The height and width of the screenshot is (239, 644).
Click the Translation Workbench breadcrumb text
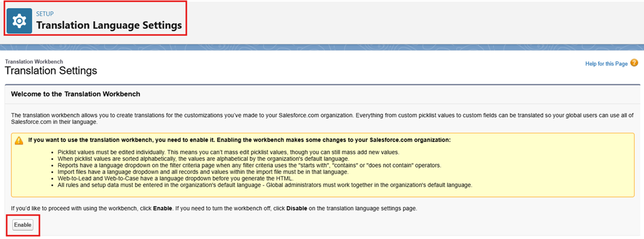pyautogui.click(x=34, y=61)
